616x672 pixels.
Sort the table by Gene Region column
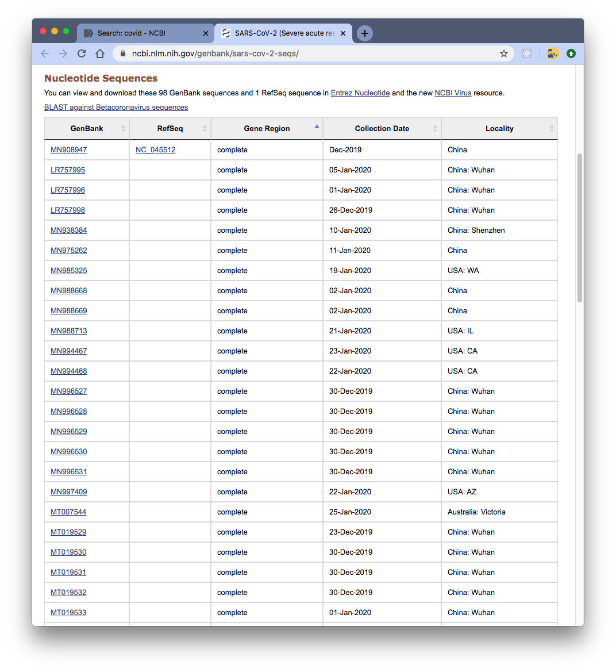tap(267, 129)
